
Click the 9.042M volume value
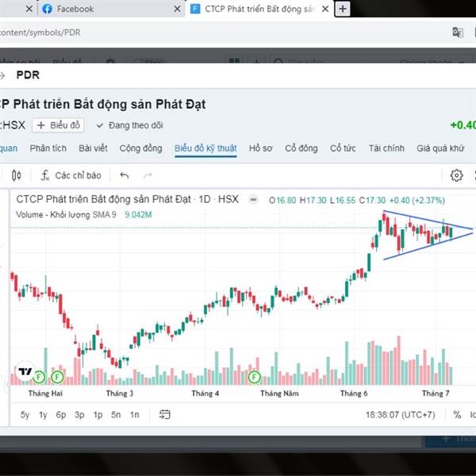[x=138, y=215]
